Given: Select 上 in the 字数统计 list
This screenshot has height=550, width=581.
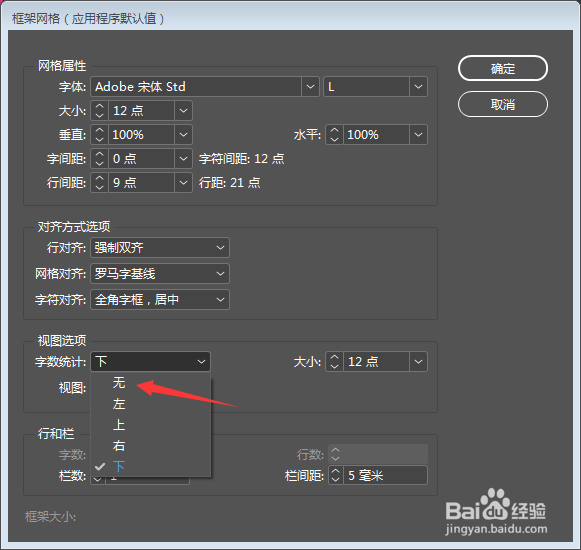Looking at the screenshot, I should click(151, 425).
